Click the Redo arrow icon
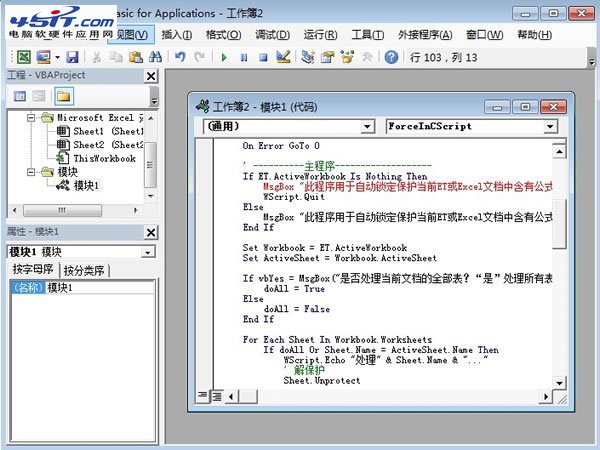Image resolution: width=600 pixels, height=450 pixels. [199, 57]
